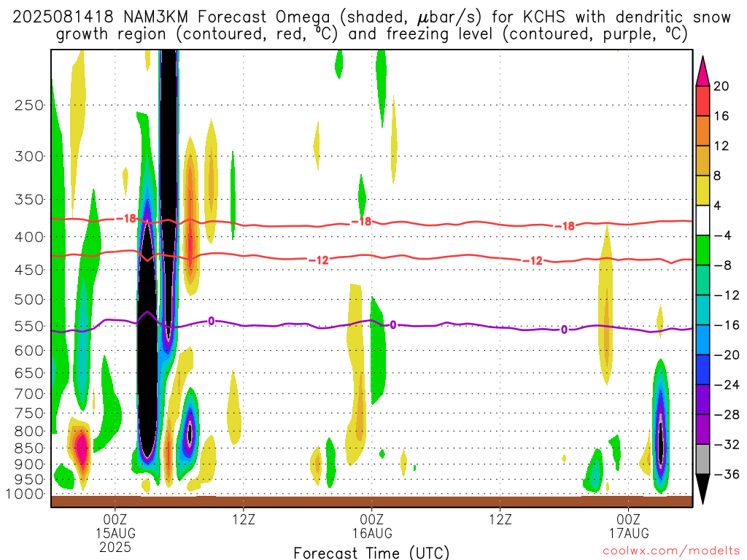Click the 300 pressure level label
This screenshot has height=560, width=747.
tap(29, 156)
